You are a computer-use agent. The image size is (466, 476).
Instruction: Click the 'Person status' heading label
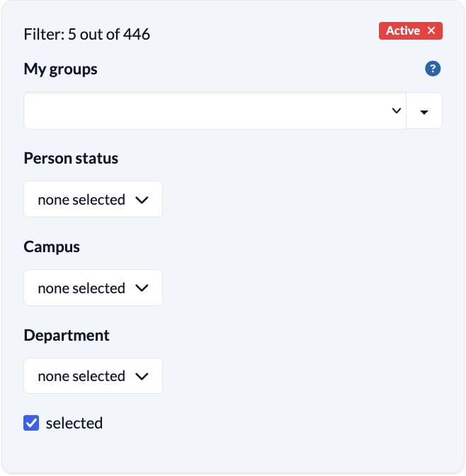pyautogui.click(x=71, y=158)
